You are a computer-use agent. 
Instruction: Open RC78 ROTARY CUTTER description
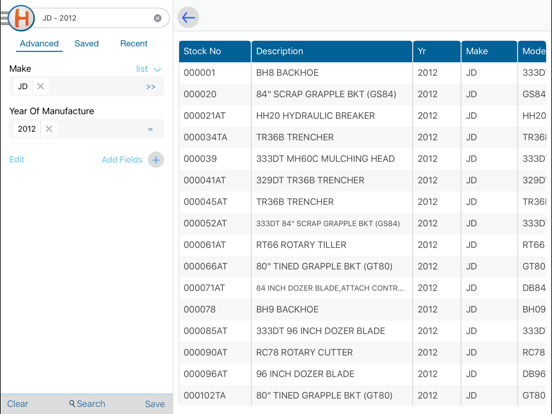point(304,352)
